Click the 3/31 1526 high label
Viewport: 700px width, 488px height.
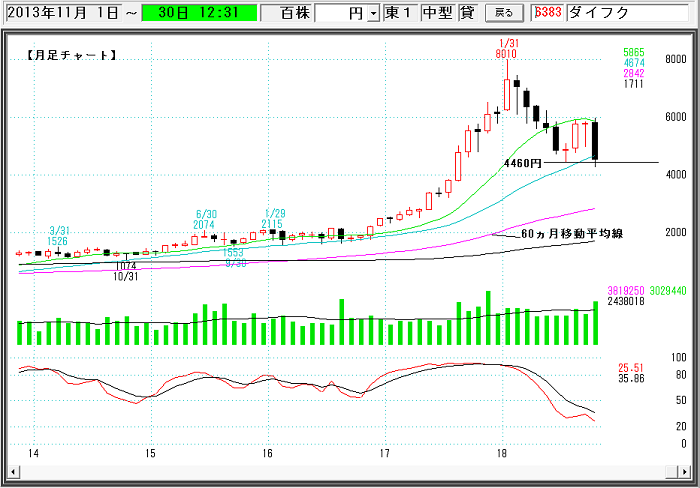click(58, 236)
